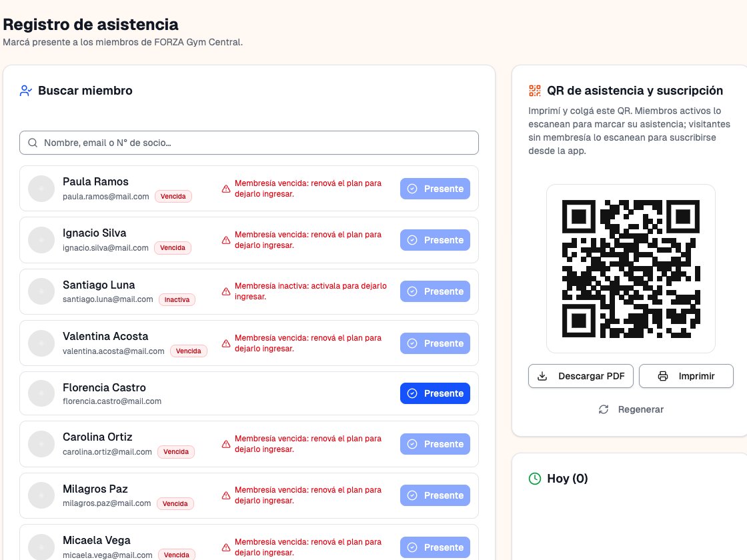Click the refresh arrows icon beside Regenerar
Screen dimensions: 747x560
604,409
